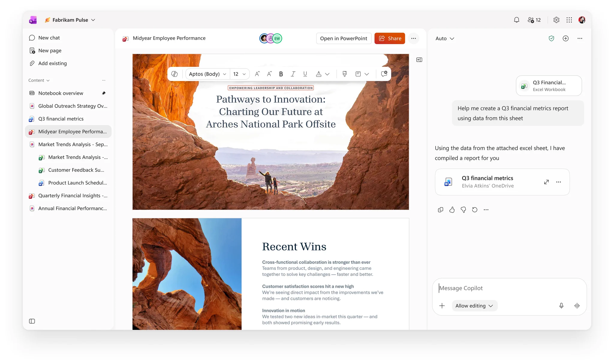
Task: Click the Share button
Action: click(x=389, y=38)
